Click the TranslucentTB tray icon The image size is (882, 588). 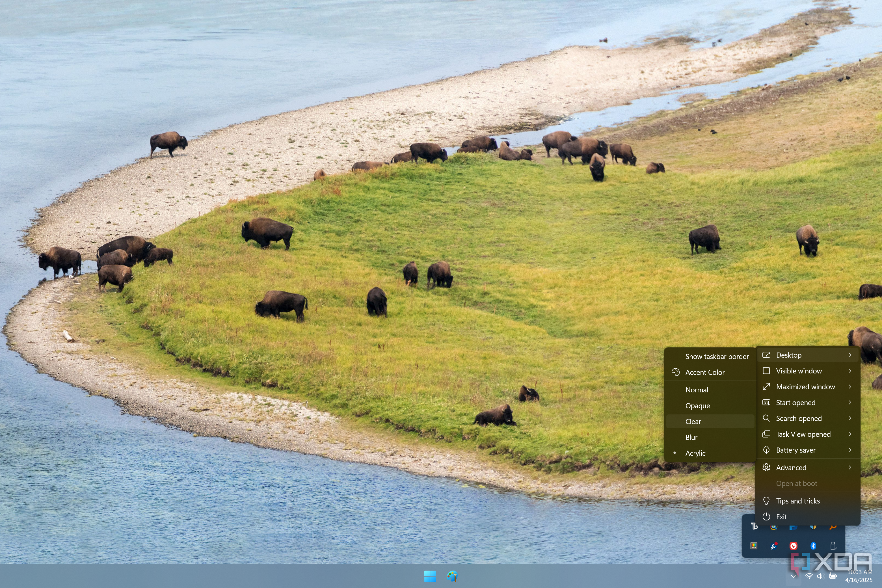[x=754, y=526]
